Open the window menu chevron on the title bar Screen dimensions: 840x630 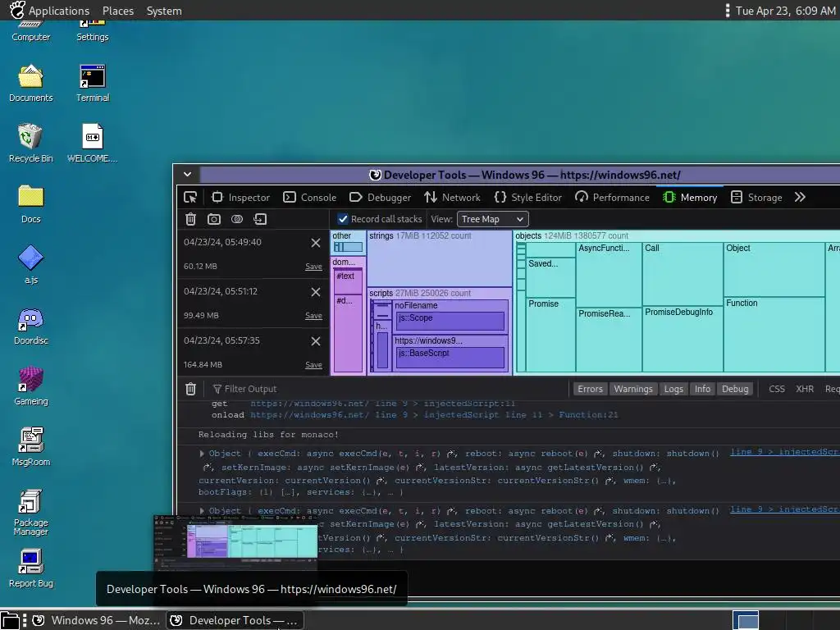188,174
